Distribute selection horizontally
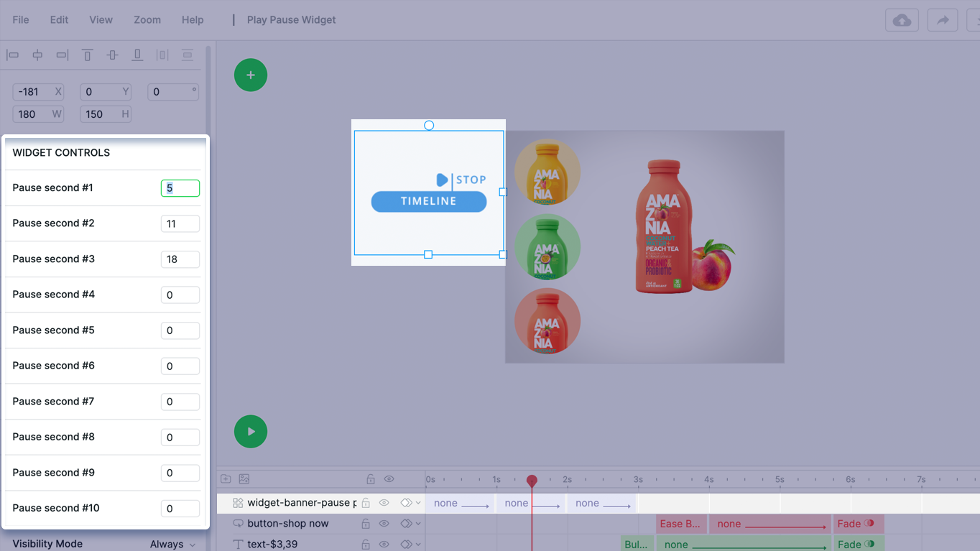This screenshot has height=551, width=980. [x=162, y=55]
